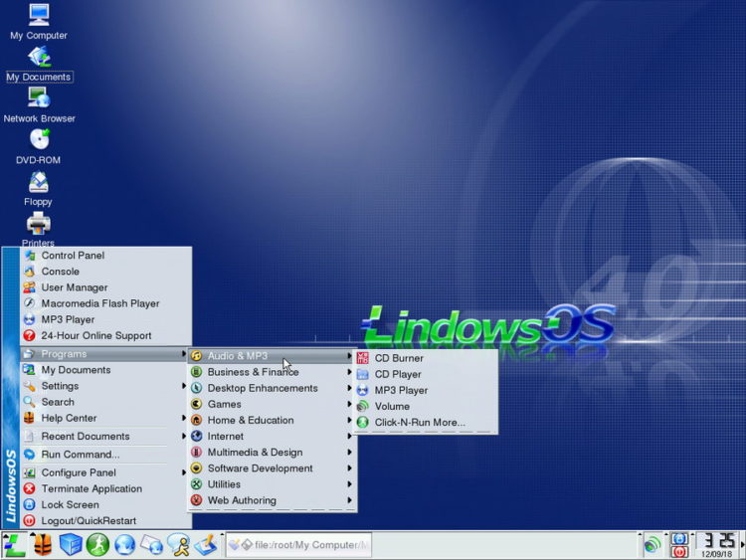Screen dimensions: 746x560
Task: Choose Control Panel from the launch menu
Action: (x=72, y=256)
